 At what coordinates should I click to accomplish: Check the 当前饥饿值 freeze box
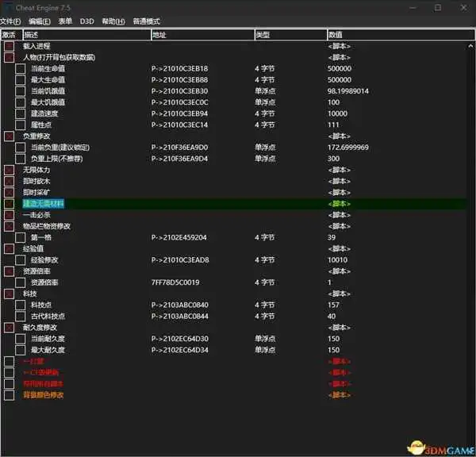coord(21,91)
